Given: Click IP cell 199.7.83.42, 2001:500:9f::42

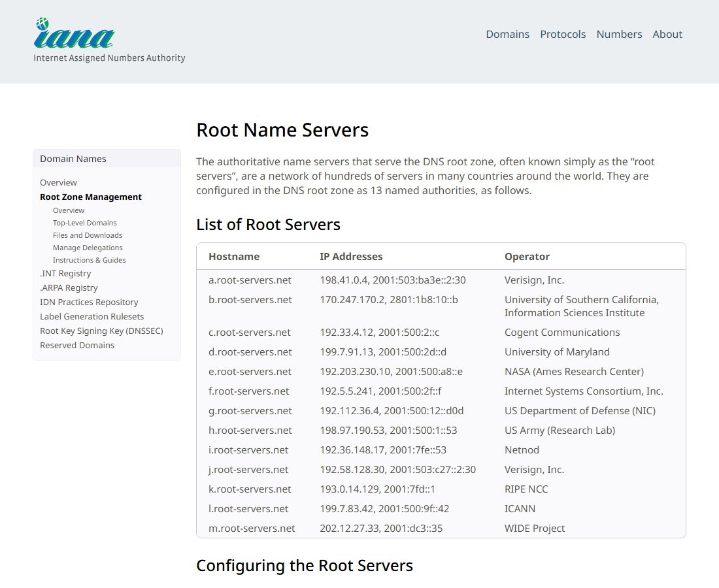Looking at the screenshot, I should point(384,509).
